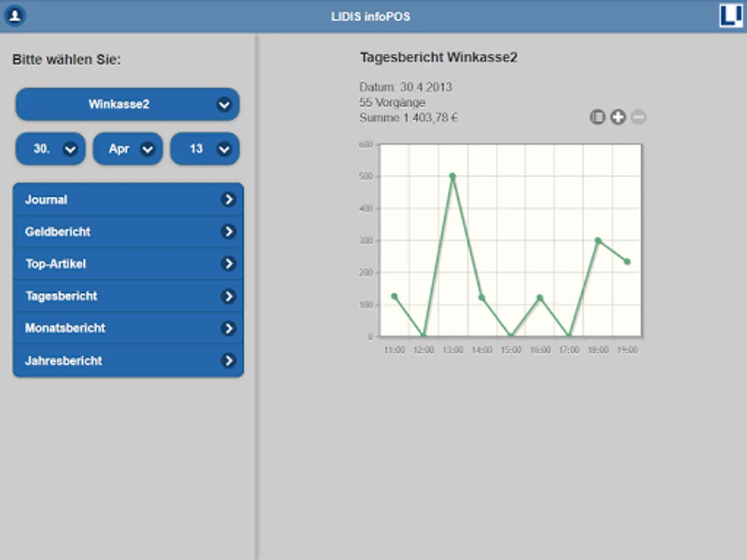Click the LIDIS logo icon
747x560 pixels.
pos(730,16)
